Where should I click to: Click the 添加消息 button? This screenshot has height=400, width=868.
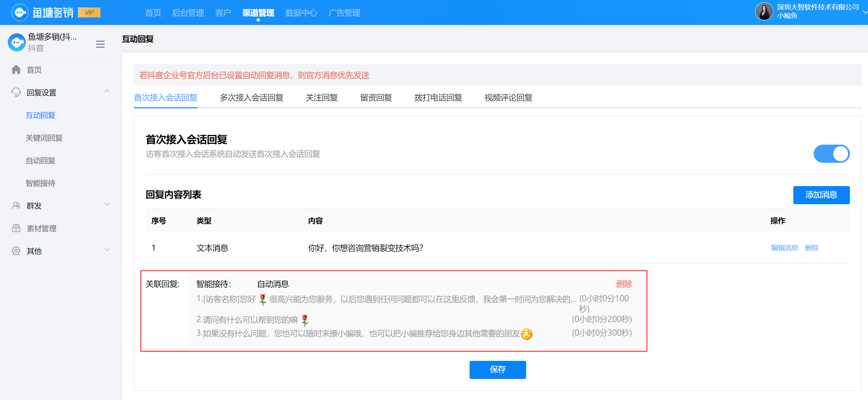(x=821, y=194)
